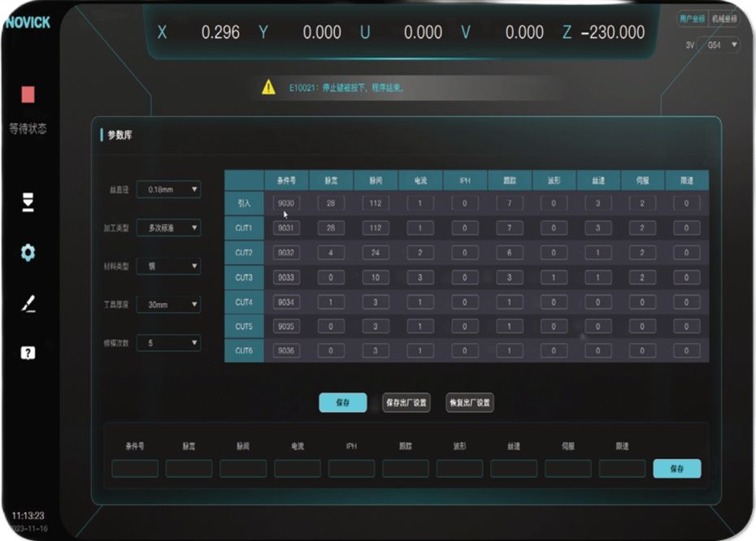756x541 pixels.
Task: Open help via the question mark icon
Action: tap(28, 353)
